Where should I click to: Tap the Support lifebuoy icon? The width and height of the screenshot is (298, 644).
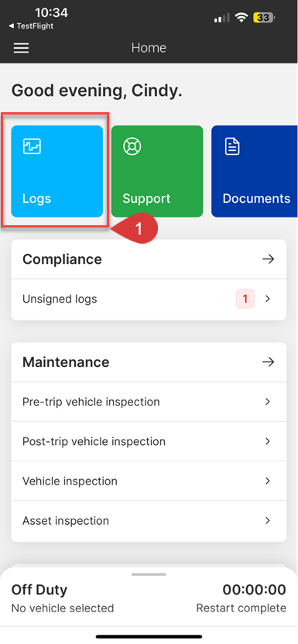(x=132, y=146)
